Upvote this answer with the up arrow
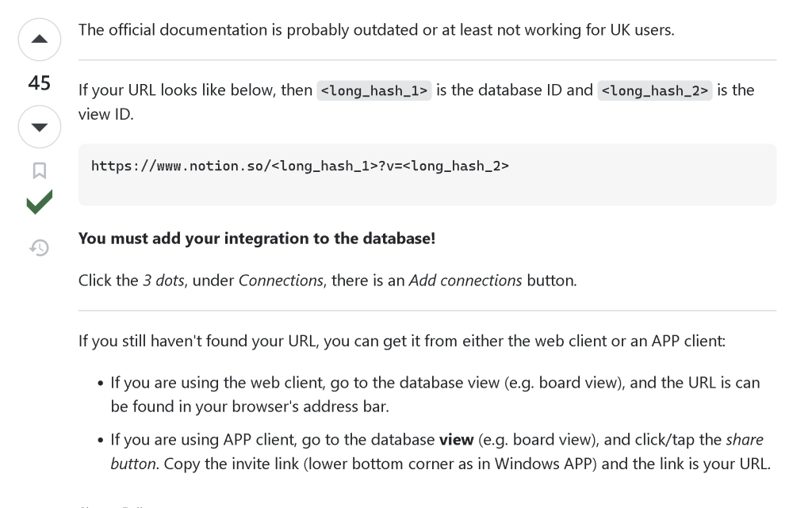The height and width of the screenshot is (508, 812). tap(40, 40)
